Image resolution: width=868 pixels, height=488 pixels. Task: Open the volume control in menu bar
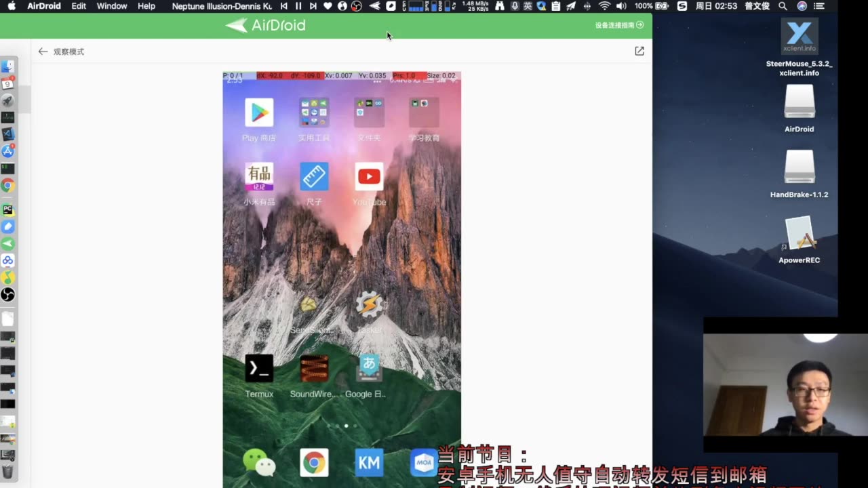(621, 6)
